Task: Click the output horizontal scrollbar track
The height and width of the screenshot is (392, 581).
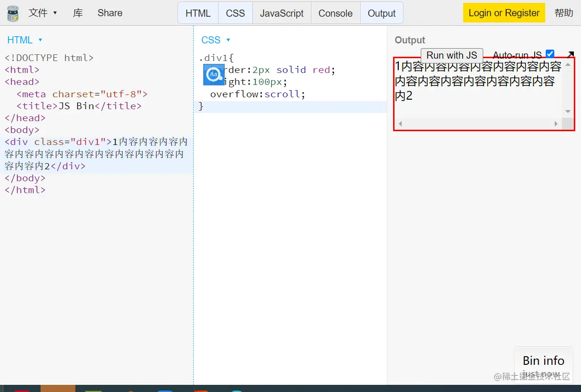Action: click(x=478, y=124)
